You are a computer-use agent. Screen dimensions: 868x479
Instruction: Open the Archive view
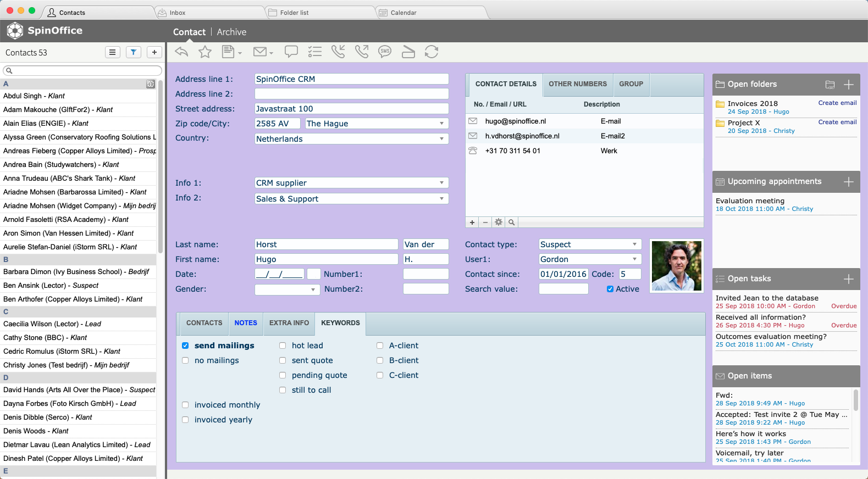pyautogui.click(x=231, y=32)
